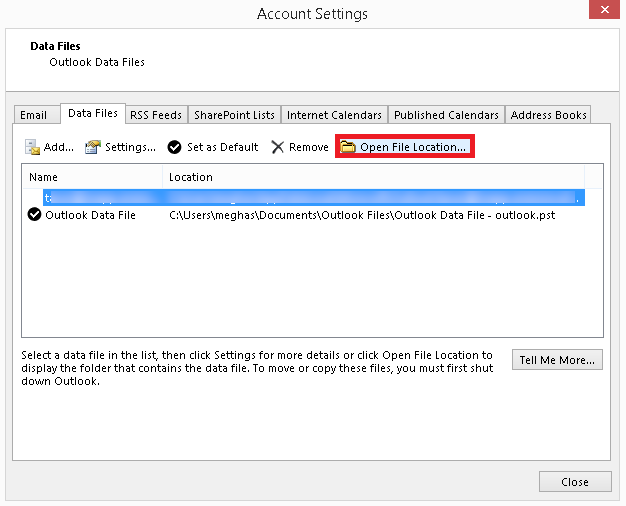Click the Open File Location... label
Screen dimensions: 626x506
(413, 147)
